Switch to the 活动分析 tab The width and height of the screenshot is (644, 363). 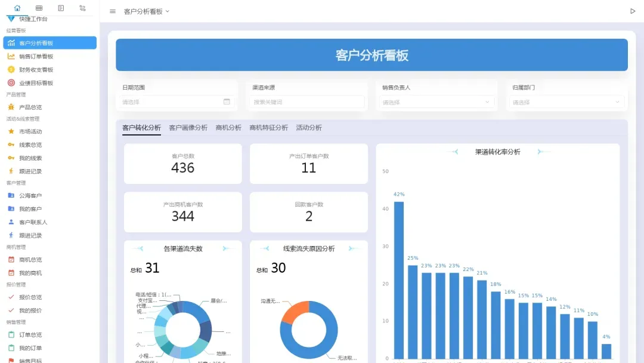309,128
